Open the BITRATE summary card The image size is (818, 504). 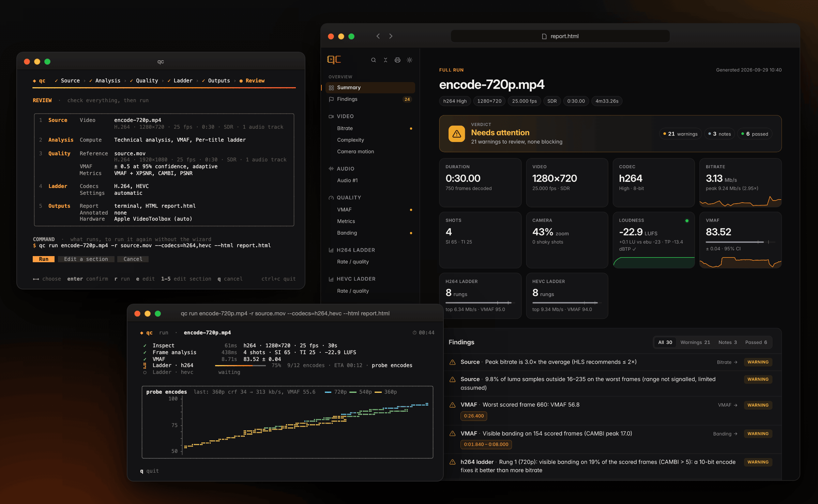(x=740, y=183)
